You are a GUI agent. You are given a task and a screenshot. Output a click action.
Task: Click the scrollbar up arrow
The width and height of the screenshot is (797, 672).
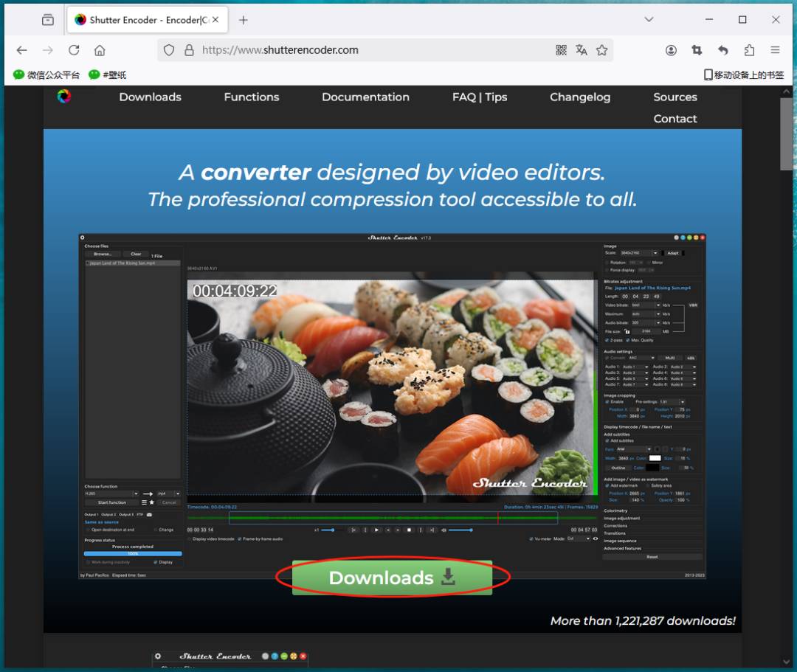coord(786,91)
